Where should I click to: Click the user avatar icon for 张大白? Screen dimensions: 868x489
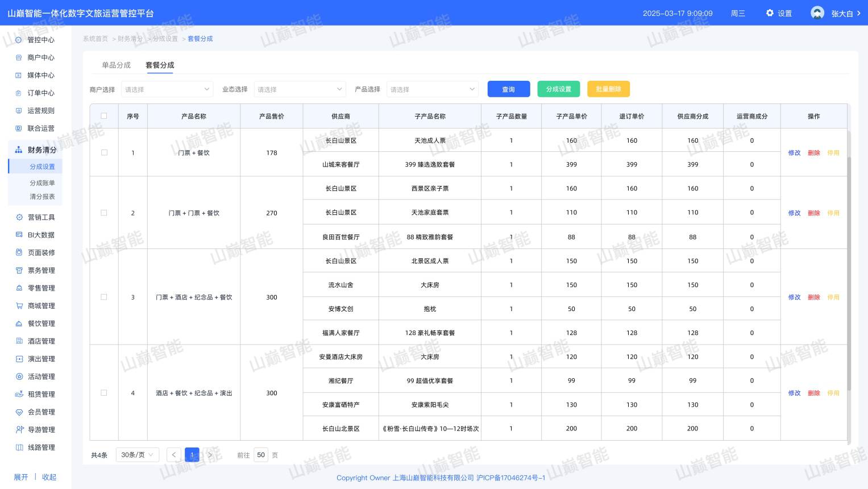pos(817,13)
